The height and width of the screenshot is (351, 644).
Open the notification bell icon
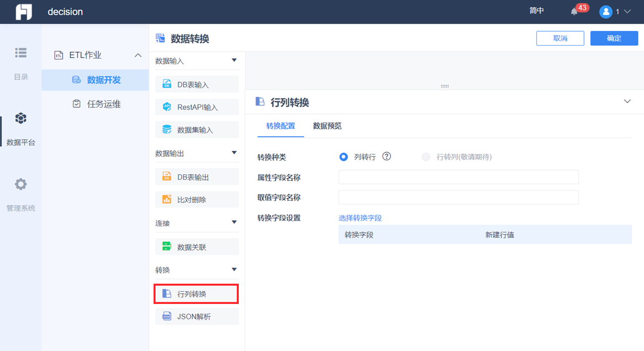click(x=574, y=11)
